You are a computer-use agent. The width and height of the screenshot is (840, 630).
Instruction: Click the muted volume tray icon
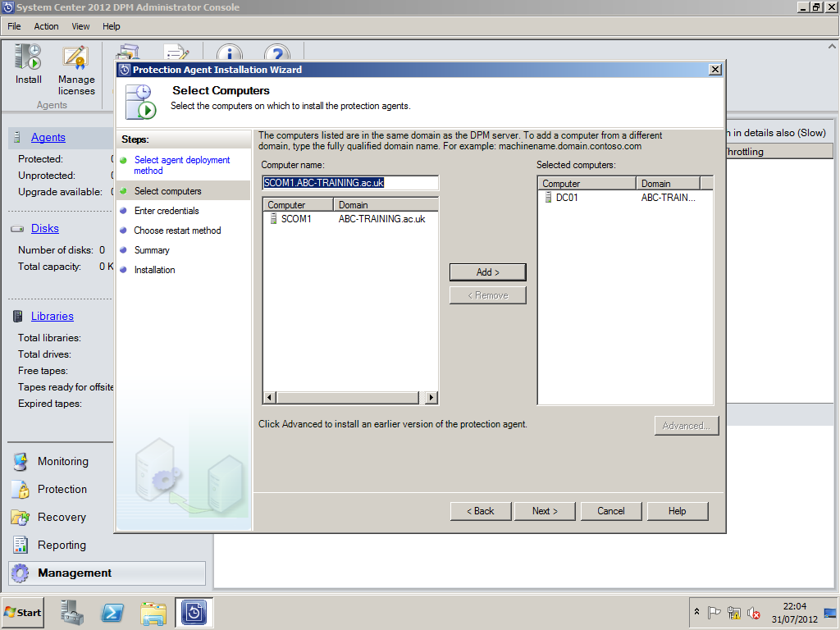coord(754,612)
